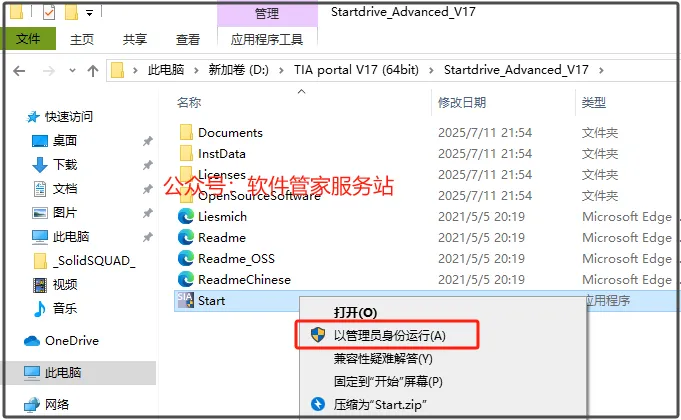
Task: Click the Liesmich Edge file icon
Action: 185,216
